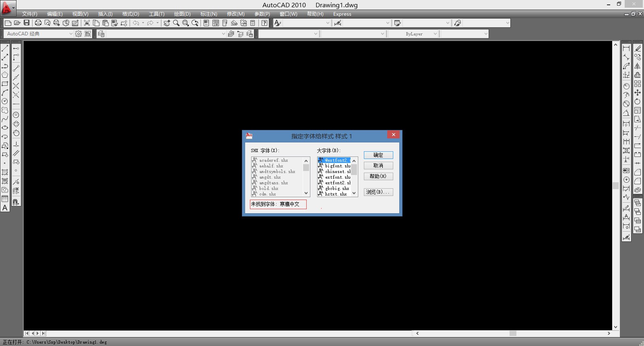
Task: Open the undo history dropdown arrow
Action: coord(143,23)
